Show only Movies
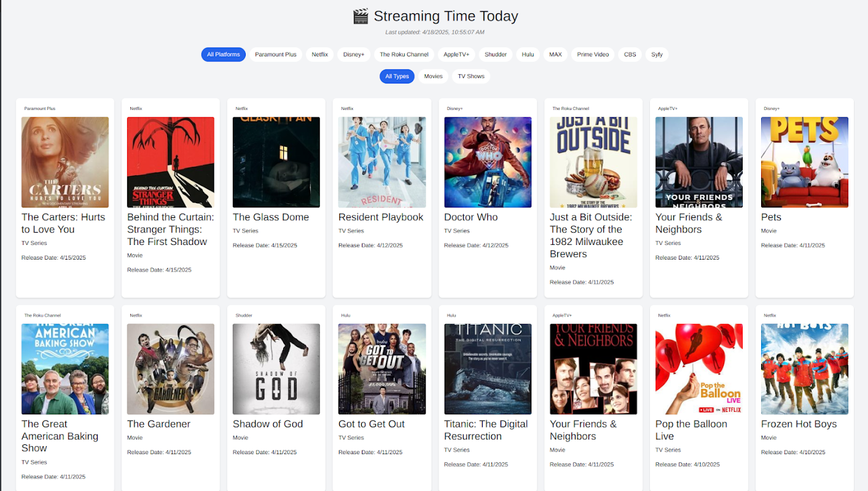The width and height of the screenshot is (868, 491). click(434, 77)
